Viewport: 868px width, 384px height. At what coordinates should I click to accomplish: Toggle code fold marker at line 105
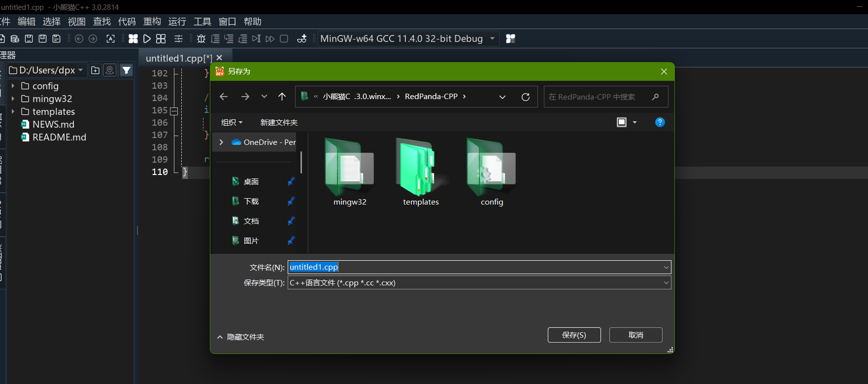click(174, 111)
